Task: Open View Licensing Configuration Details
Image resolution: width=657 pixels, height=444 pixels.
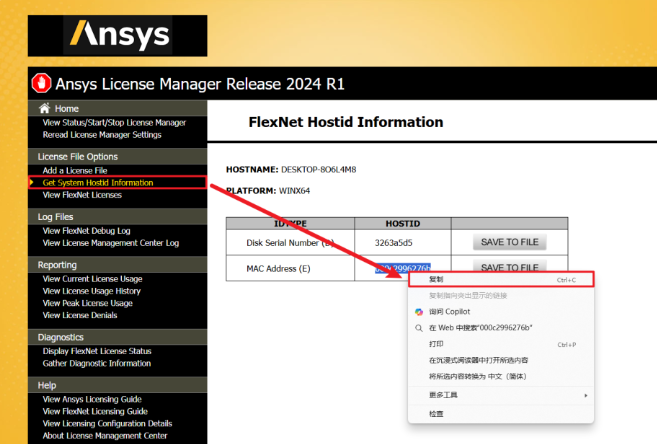Action: click(107, 423)
